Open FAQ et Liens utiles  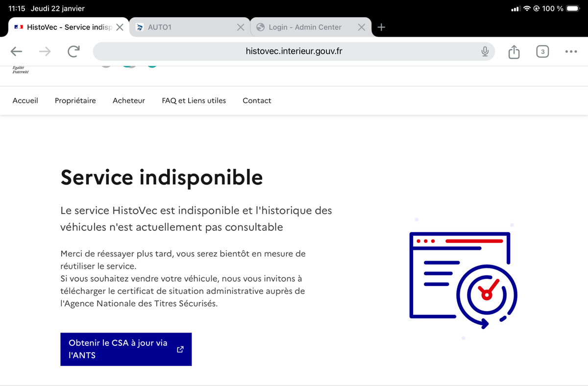[194, 100]
